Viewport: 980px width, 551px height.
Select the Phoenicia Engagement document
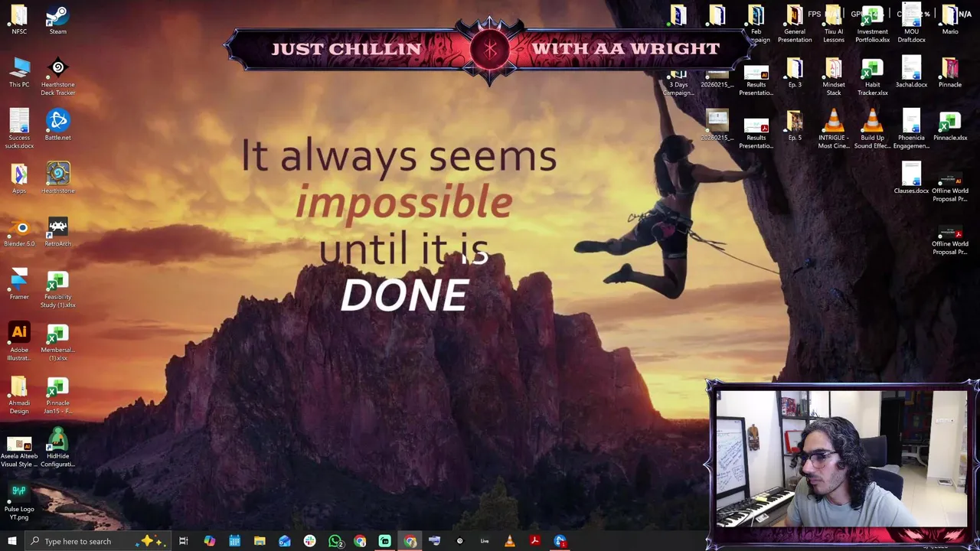(911, 129)
